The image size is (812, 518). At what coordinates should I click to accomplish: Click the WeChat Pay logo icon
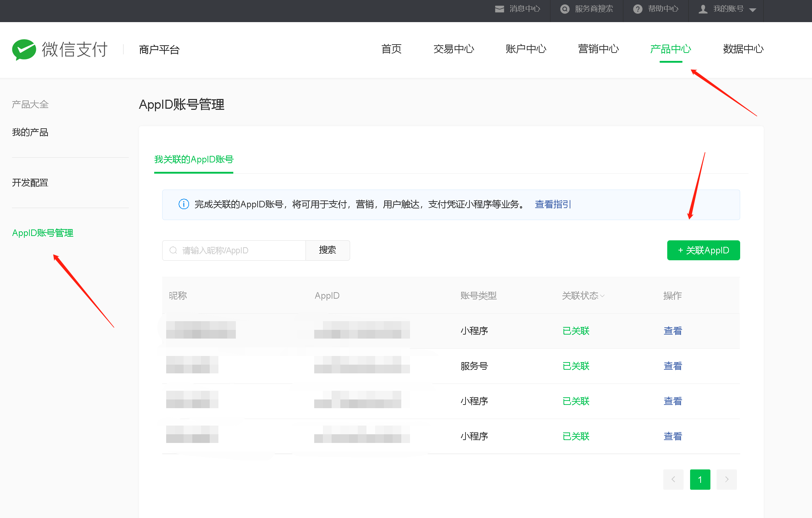tap(24, 49)
